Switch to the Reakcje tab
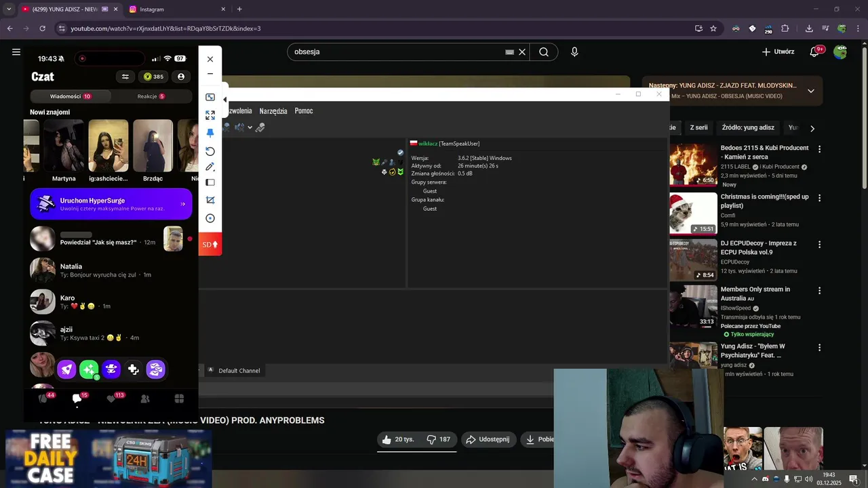The height and width of the screenshot is (488, 868). point(151,96)
